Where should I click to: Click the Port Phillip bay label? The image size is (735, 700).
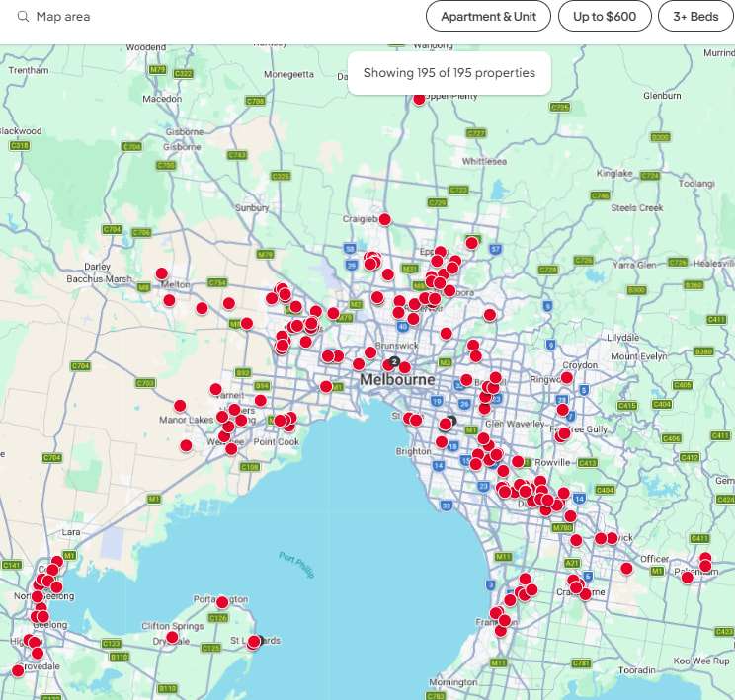click(296, 565)
